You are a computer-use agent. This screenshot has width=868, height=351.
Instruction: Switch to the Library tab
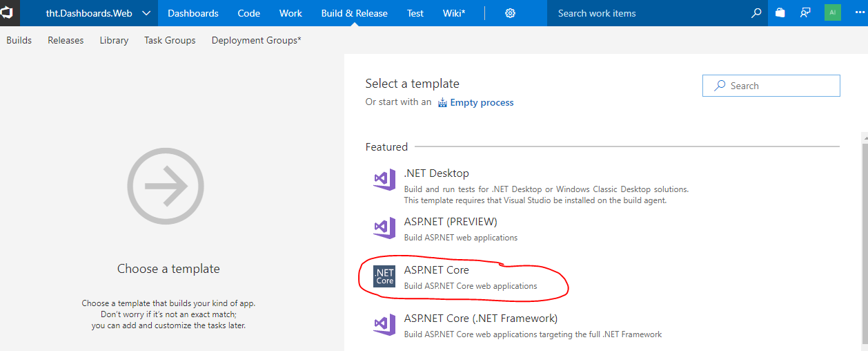click(x=114, y=40)
